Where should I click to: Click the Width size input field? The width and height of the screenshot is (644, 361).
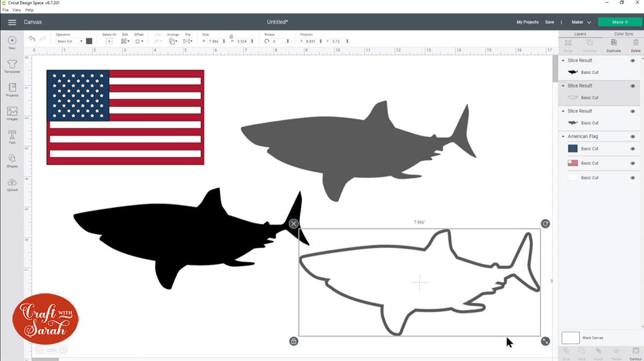coord(216,41)
